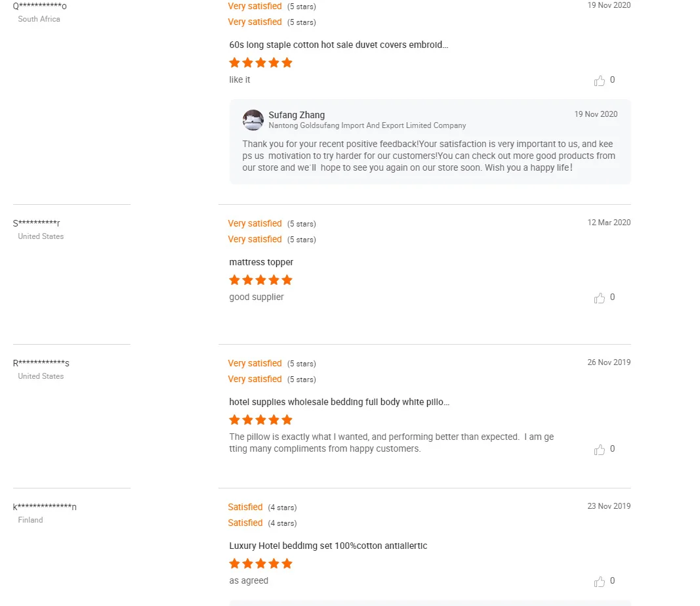Click reviewer name R************s
The width and height of the screenshot is (700, 606).
pyautogui.click(x=41, y=363)
